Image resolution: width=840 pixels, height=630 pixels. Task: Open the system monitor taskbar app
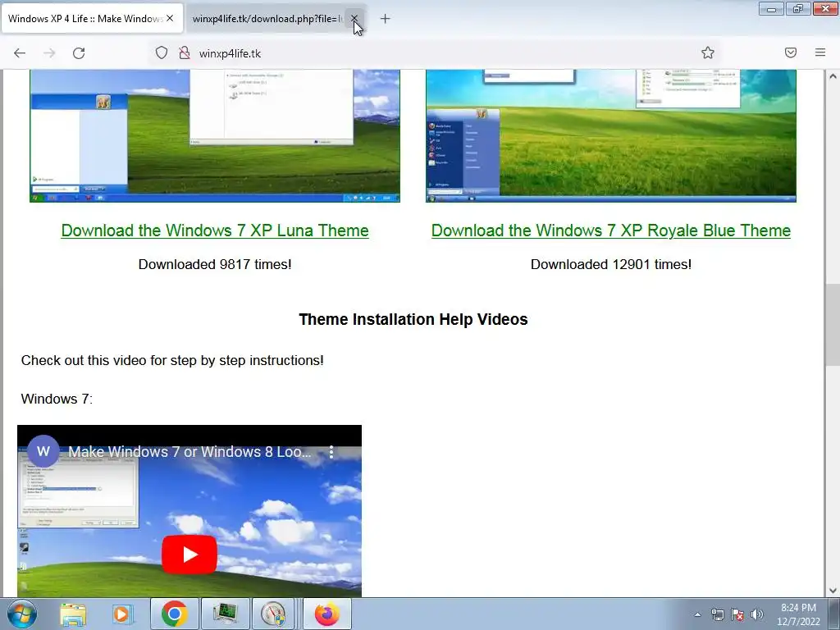pyautogui.click(x=225, y=614)
